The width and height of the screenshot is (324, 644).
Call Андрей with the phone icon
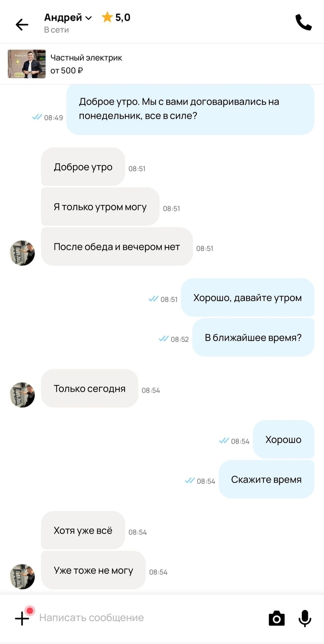tap(303, 23)
